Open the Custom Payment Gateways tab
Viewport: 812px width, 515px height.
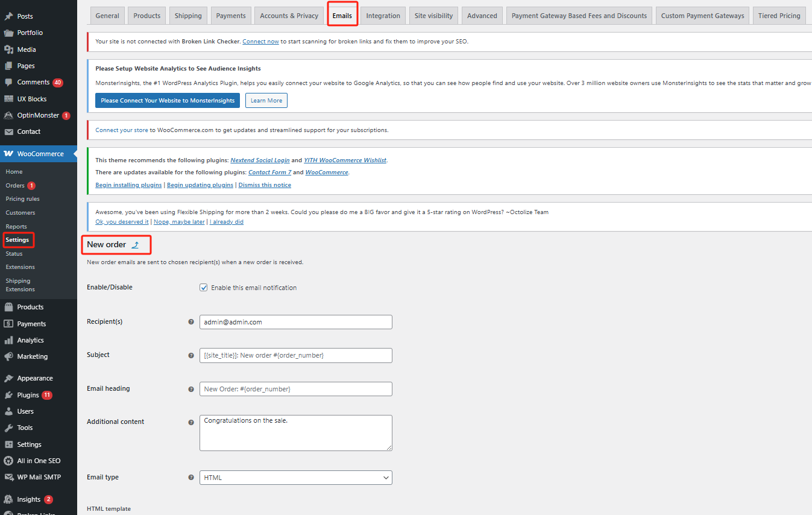pyautogui.click(x=703, y=16)
